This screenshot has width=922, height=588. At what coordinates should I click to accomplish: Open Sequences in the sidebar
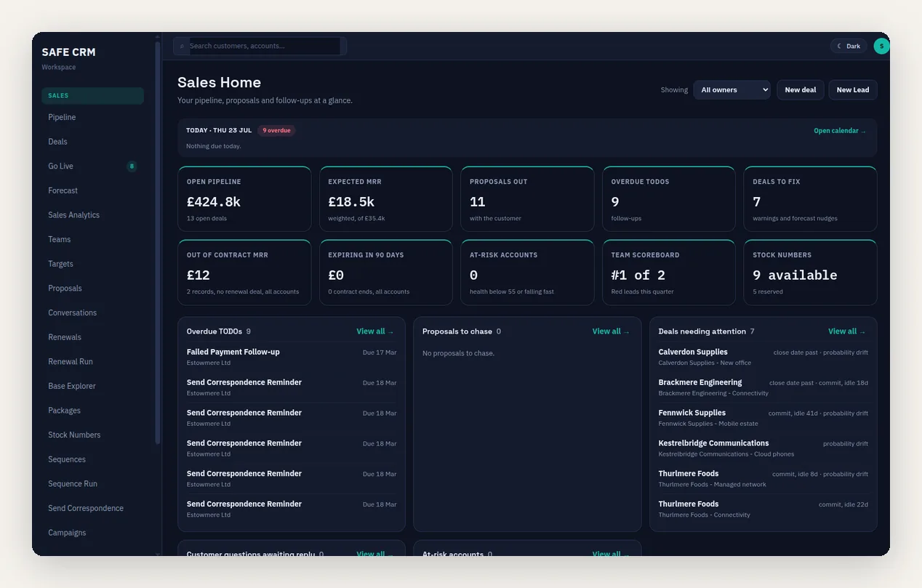[x=92, y=459]
